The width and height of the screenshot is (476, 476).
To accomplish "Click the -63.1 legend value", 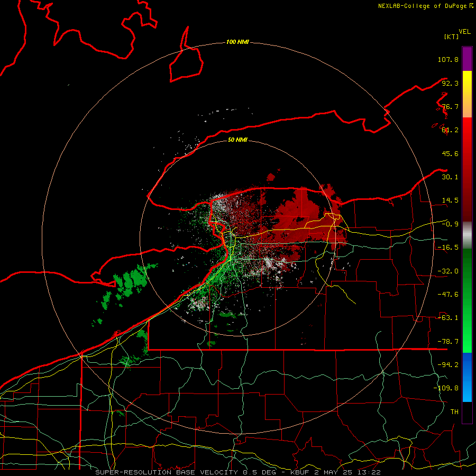I will [448, 318].
